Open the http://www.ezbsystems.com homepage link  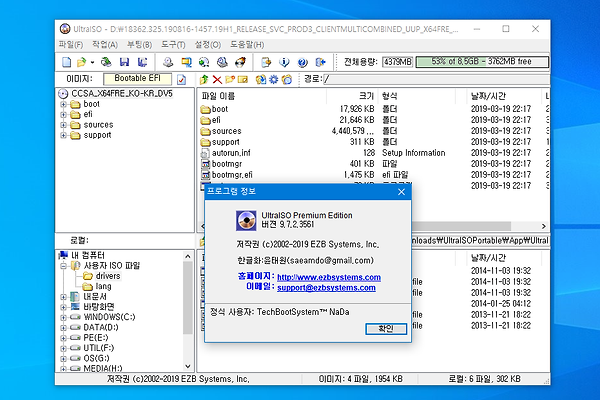click(x=329, y=277)
